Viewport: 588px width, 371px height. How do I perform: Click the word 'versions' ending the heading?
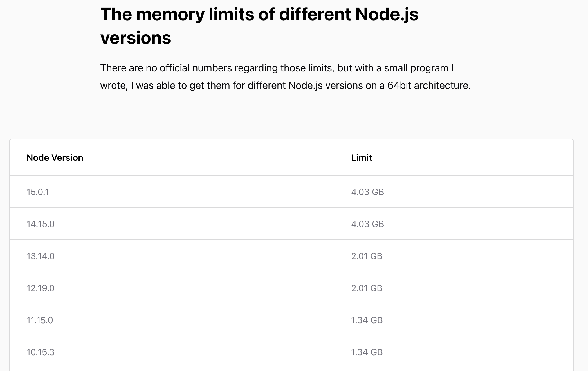[136, 38]
